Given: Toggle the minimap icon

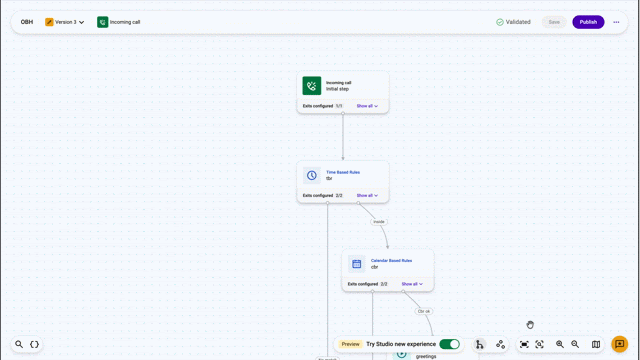Looking at the screenshot, I should [x=596, y=344].
